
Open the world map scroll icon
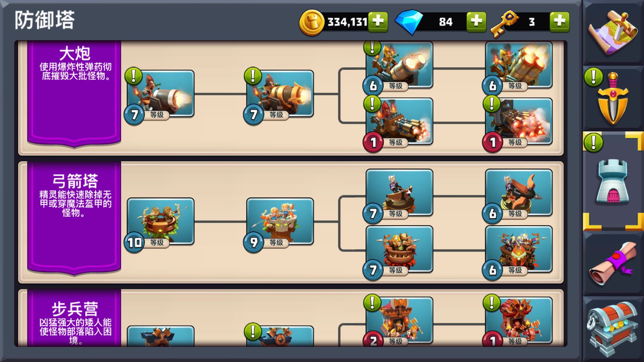pyautogui.click(x=613, y=32)
